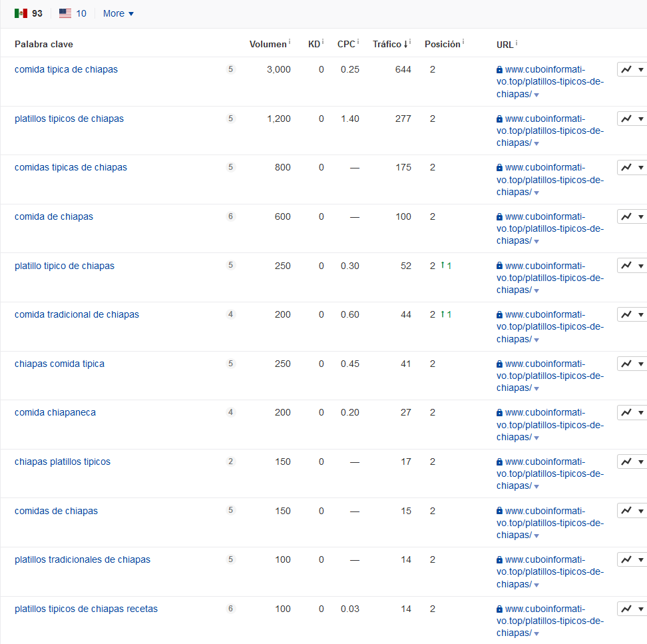Expand URL dropdown for comidas de chiapas row
The width and height of the screenshot is (647, 644).
coord(537,535)
